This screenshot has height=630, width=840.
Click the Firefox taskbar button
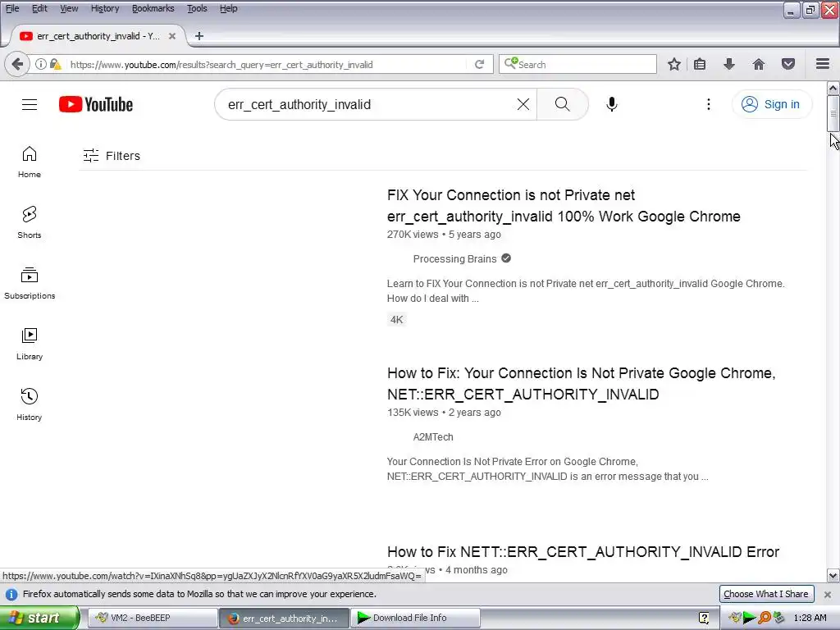[284, 619]
